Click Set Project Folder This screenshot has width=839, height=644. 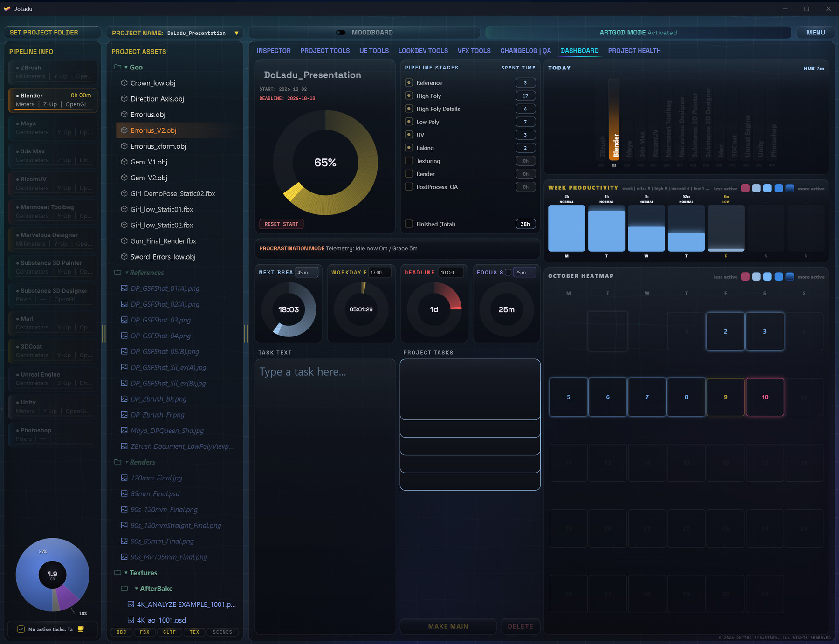click(52, 33)
